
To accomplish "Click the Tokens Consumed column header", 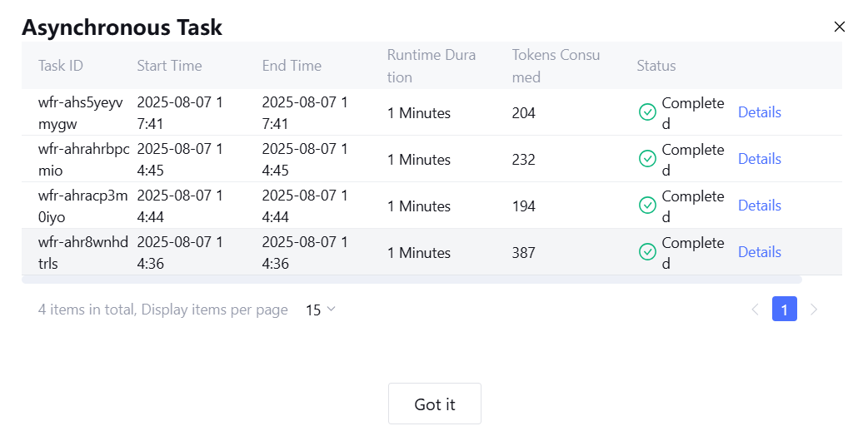I will (x=556, y=66).
